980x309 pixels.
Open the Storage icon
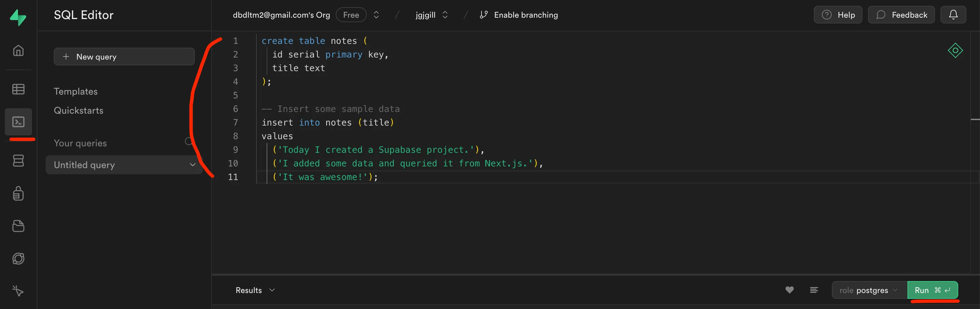point(18,226)
